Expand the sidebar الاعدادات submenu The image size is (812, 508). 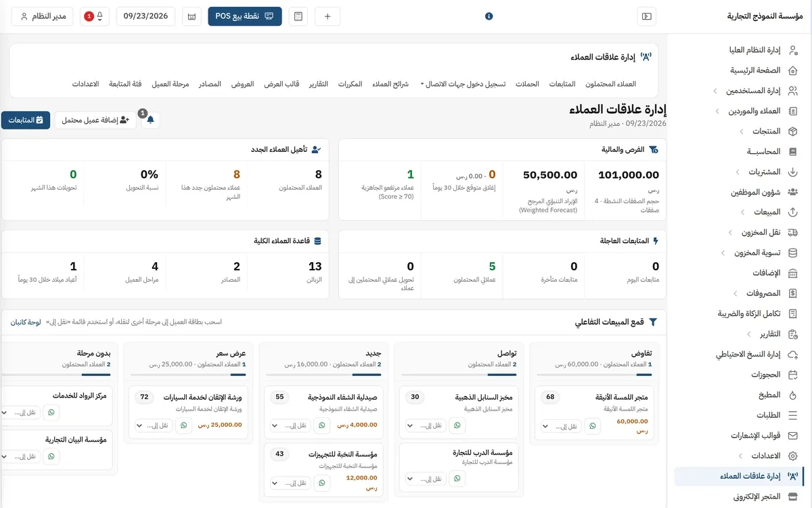pos(740,457)
